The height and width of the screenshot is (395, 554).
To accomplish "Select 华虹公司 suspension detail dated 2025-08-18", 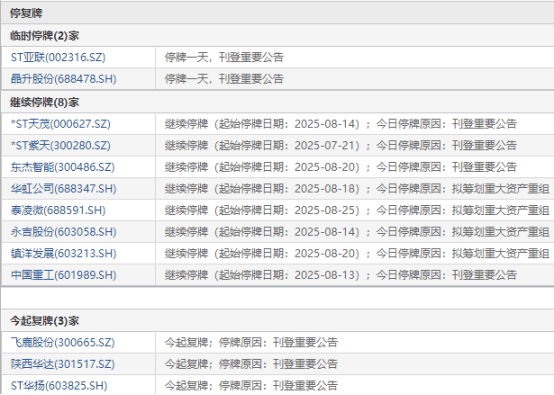I will [357, 189].
